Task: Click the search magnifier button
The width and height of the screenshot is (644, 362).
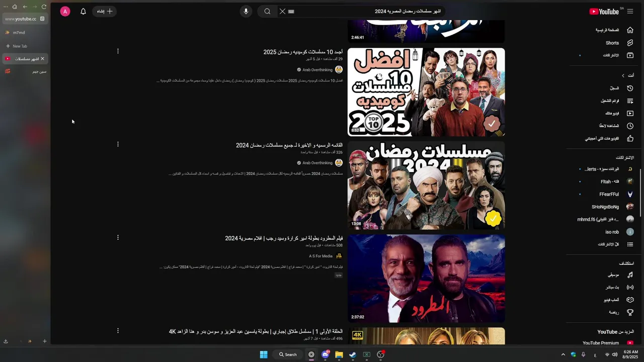Action: [267, 11]
